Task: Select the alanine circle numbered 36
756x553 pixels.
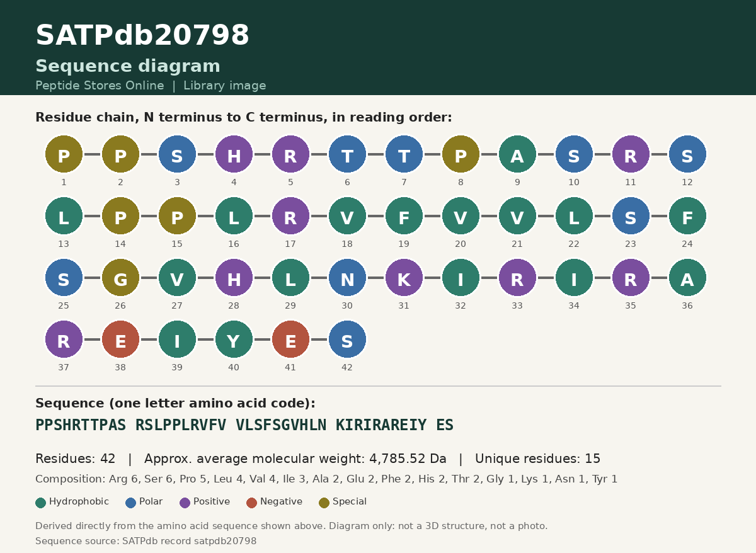Action: pos(687,278)
